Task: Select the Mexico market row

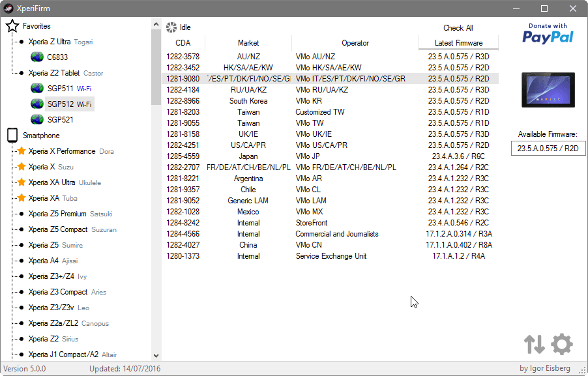Action: click(x=330, y=211)
